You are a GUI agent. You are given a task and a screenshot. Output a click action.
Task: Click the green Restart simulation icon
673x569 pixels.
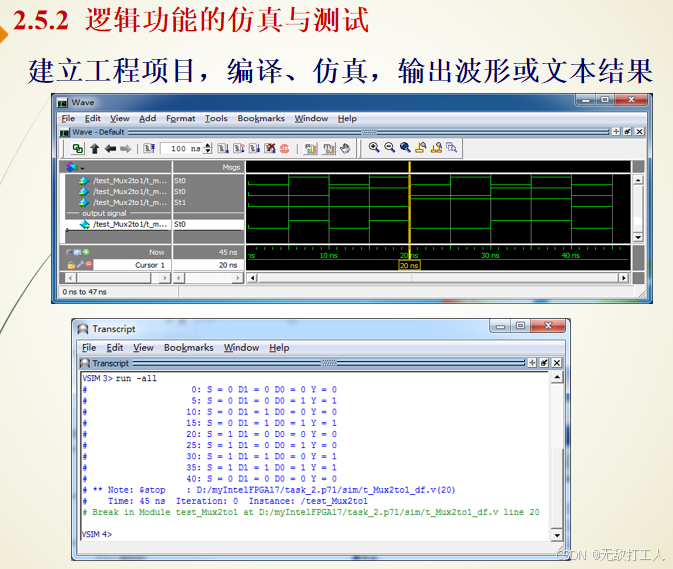tap(78, 148)
